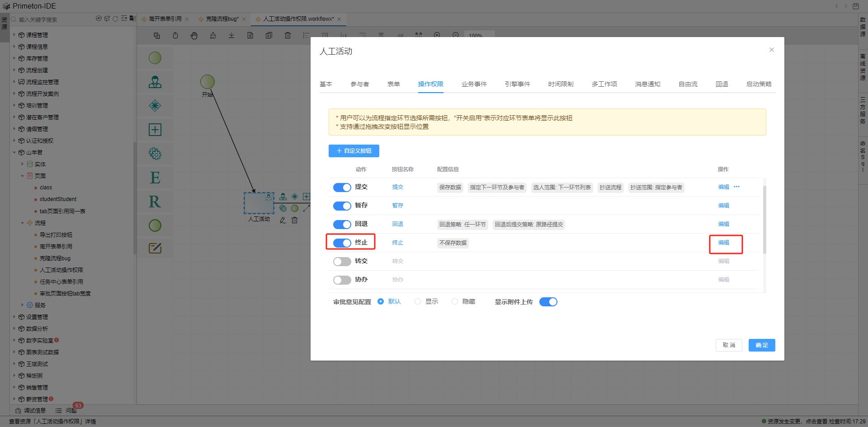
Task: Switch to the 业务事件 tab
Action: tap(474, 84)
